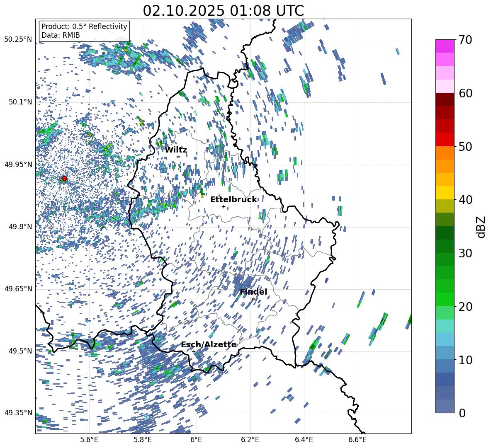Click the Esch/Alzette station cross marker
The width and height of the screenshot is (491, 448).
pos(194,351)
